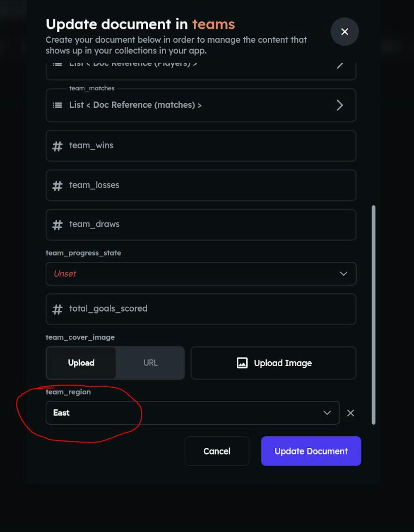Clear the team_region value with X
414x532 pixels.
click(x=351, y=413)
